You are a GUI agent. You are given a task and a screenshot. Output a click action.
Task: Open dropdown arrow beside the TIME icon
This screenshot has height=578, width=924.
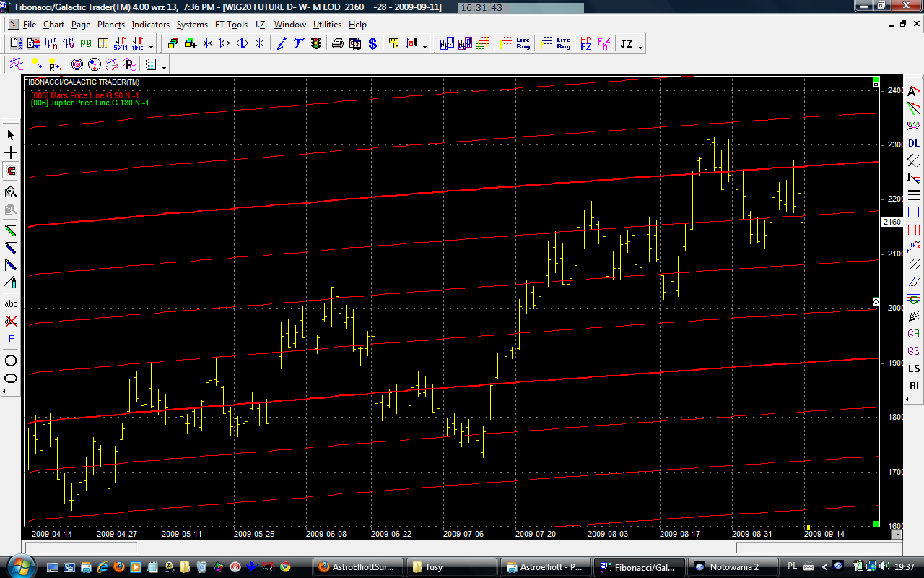[151, 47]
